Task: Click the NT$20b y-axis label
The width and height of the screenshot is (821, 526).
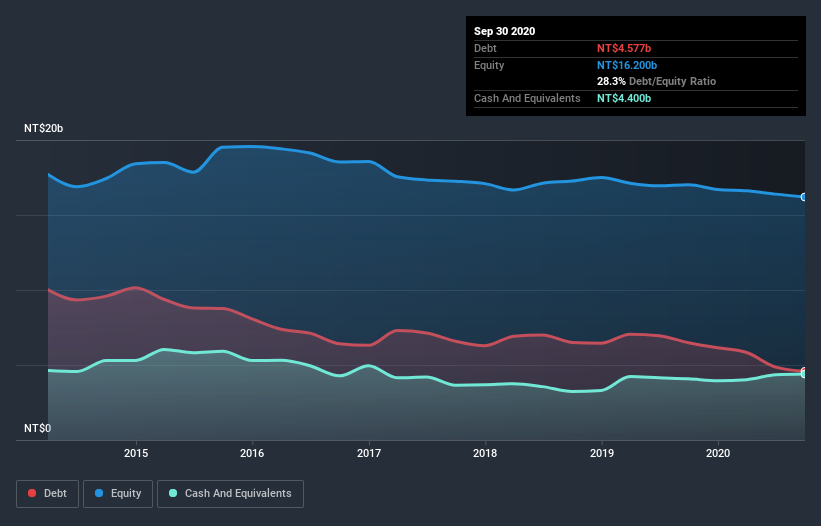Action: coord(43,128)
